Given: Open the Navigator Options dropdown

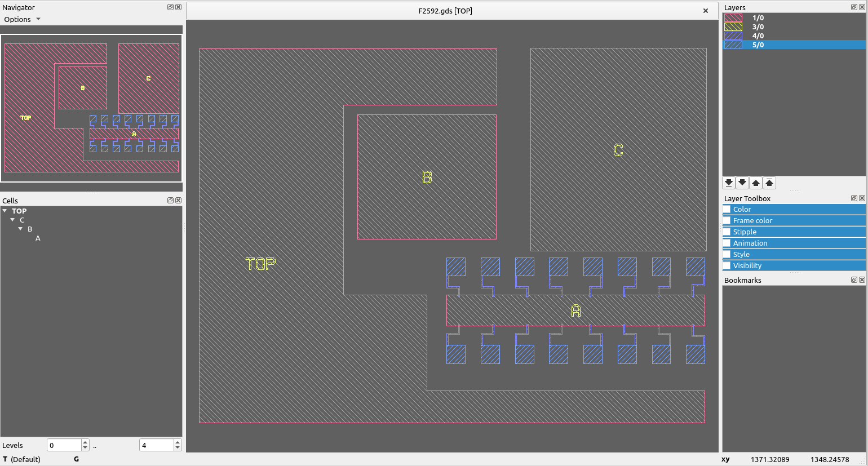Looking at the screenshot, I should pos(23,19).
